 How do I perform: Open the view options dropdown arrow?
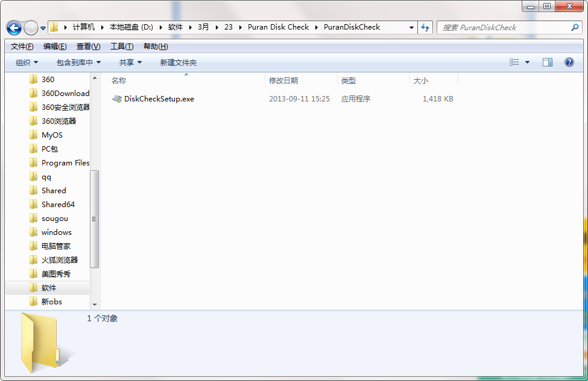pos(527,62)
